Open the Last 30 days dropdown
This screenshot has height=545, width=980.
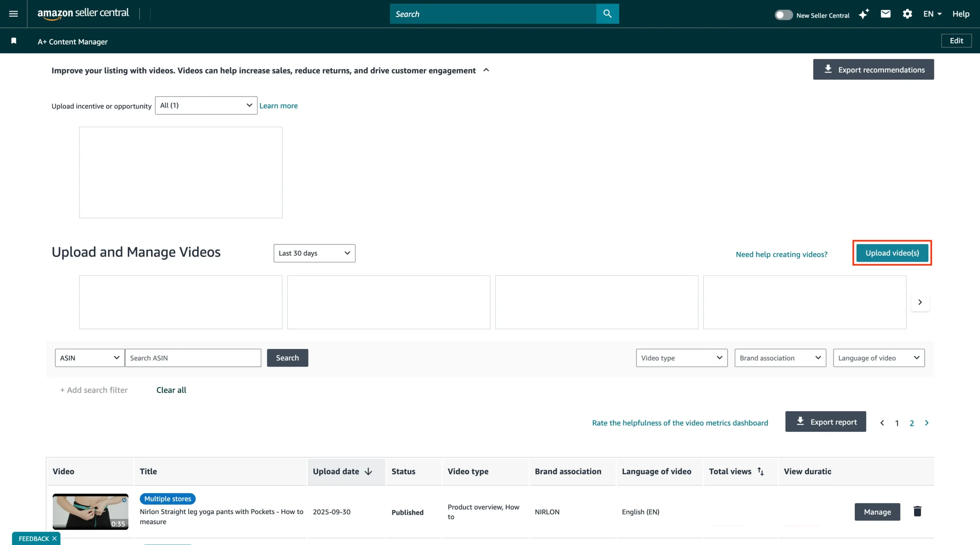pos(314,253)
